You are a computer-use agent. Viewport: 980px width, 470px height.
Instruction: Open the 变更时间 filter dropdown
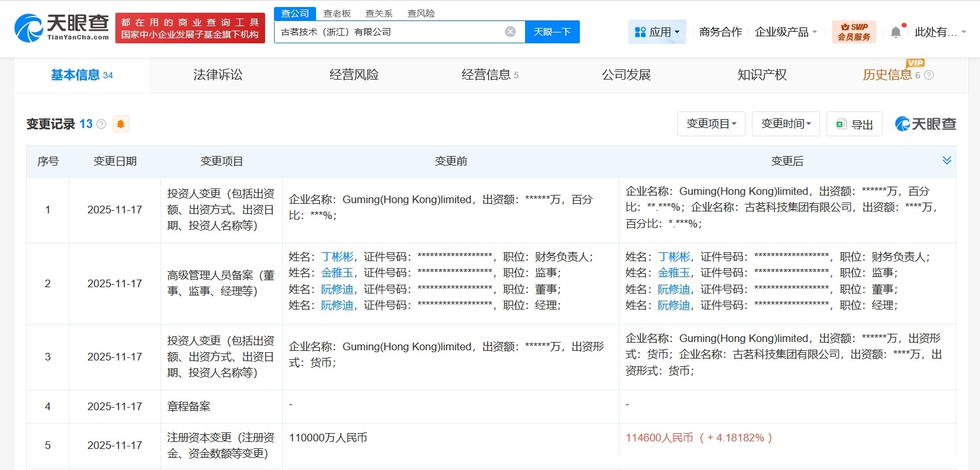786,124
